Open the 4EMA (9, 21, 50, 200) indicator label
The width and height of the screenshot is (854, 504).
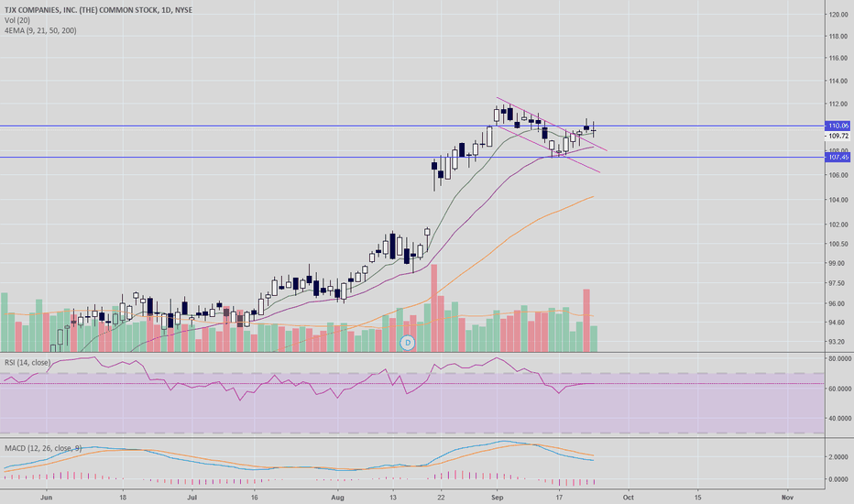[x=40, y=30]
